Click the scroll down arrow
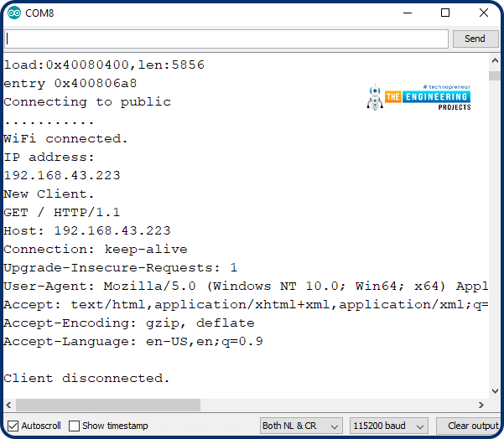Image resolution: width=504 pixels, height=439 pixels. coord(495,391)
